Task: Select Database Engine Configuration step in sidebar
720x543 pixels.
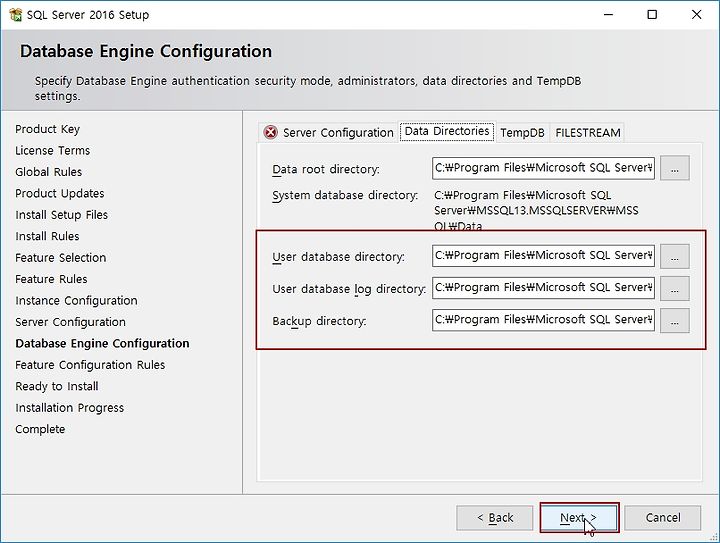Action: [102, 343]
